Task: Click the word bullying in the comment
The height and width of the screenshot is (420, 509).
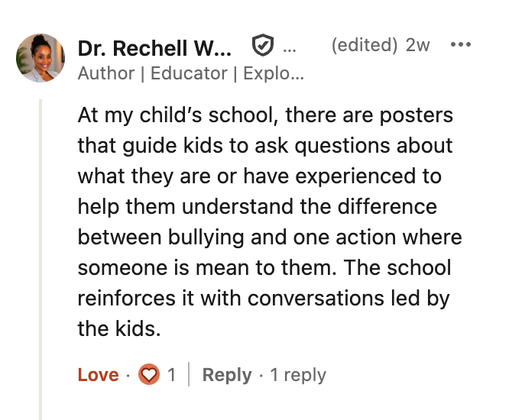Action: coord(206,237)
